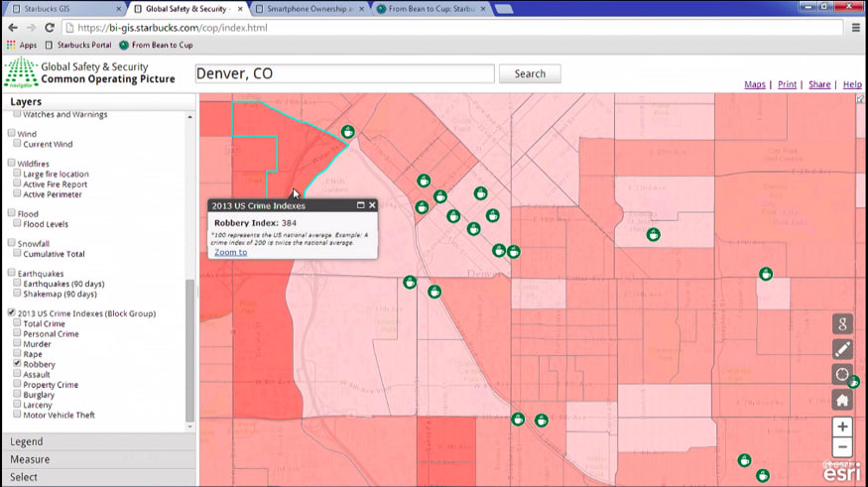Toggle the Wildfires group checkbox
868x487 pixels.
11,163
